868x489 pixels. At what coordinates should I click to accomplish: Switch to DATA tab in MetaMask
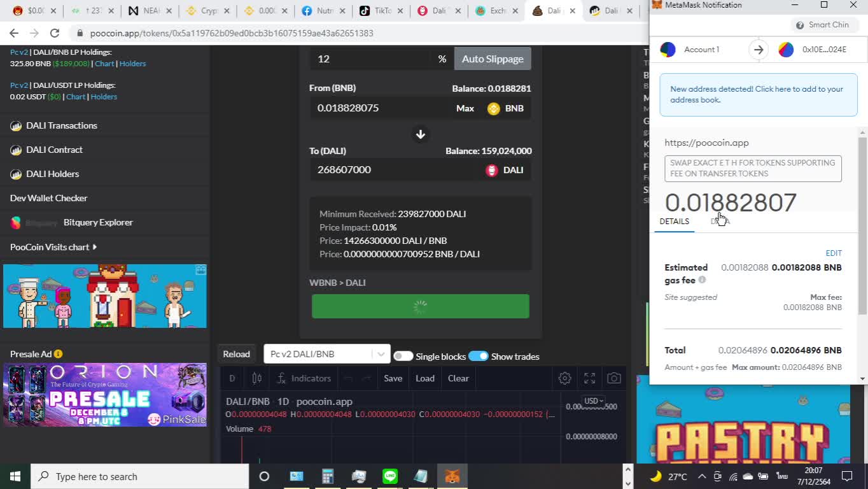point(720,222)
